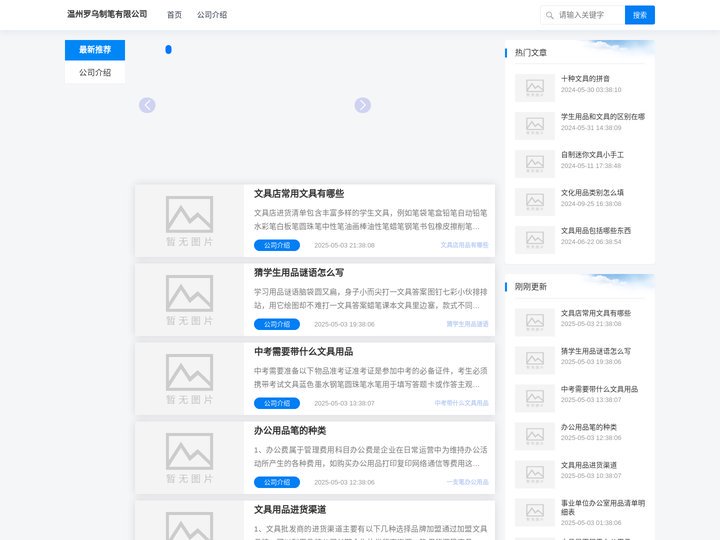Click 公司介绍 tag on 中考需要带什么文具用品 card
The image size is (720, 540).
coord(277,403)
